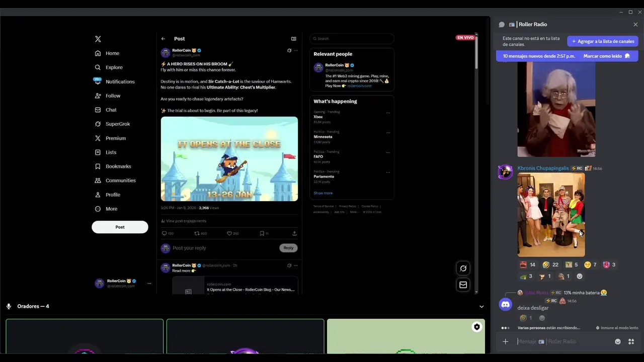
Task: Click View post engagements
Action: (x=184, y=221)
